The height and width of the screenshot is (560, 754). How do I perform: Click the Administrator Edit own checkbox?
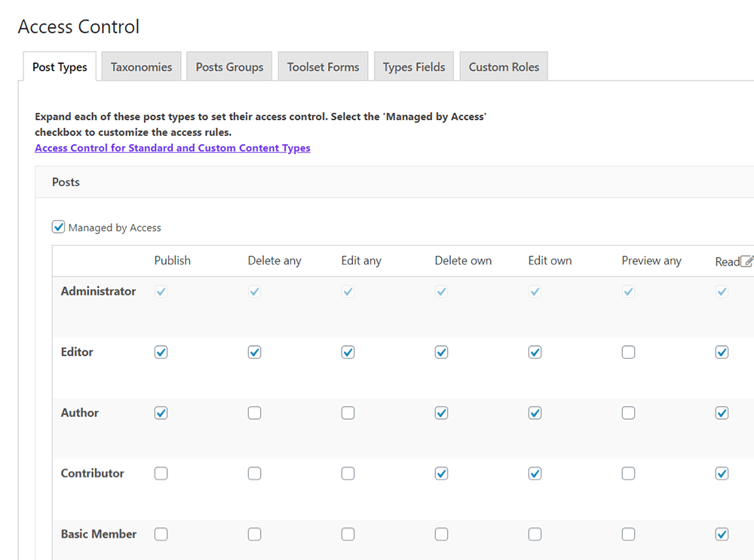[x=535, y=291]
